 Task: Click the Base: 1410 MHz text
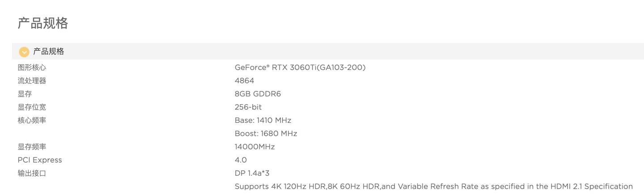(263, 121)
